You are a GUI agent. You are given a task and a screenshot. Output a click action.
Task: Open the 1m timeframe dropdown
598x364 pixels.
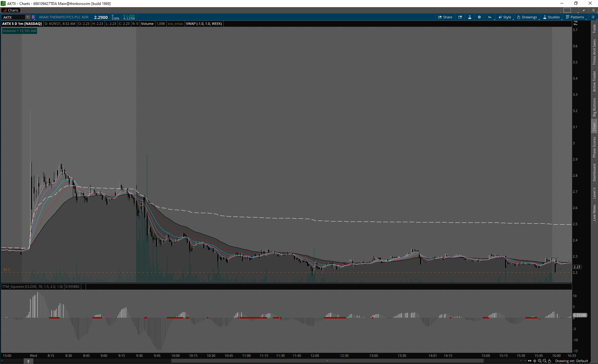(490, 17)
